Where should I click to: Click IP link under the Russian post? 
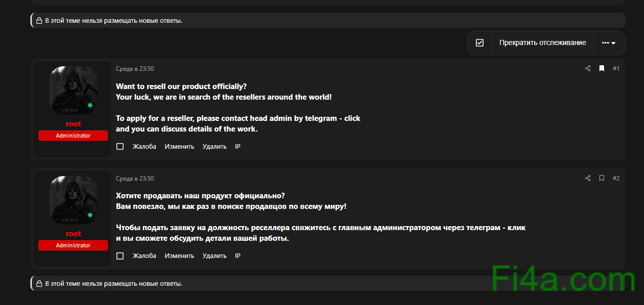tap(237, 256)
